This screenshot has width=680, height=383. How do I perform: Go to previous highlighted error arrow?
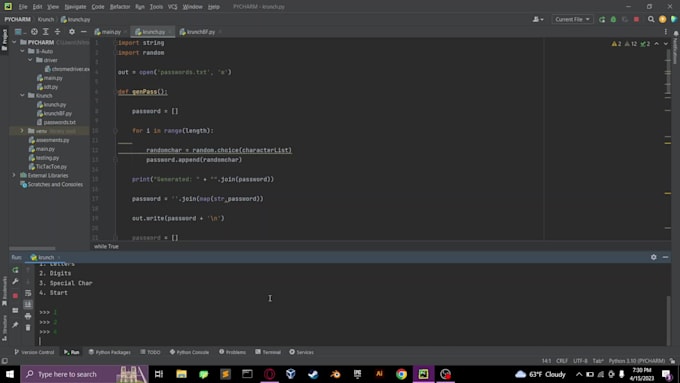(x=657, y=44)
